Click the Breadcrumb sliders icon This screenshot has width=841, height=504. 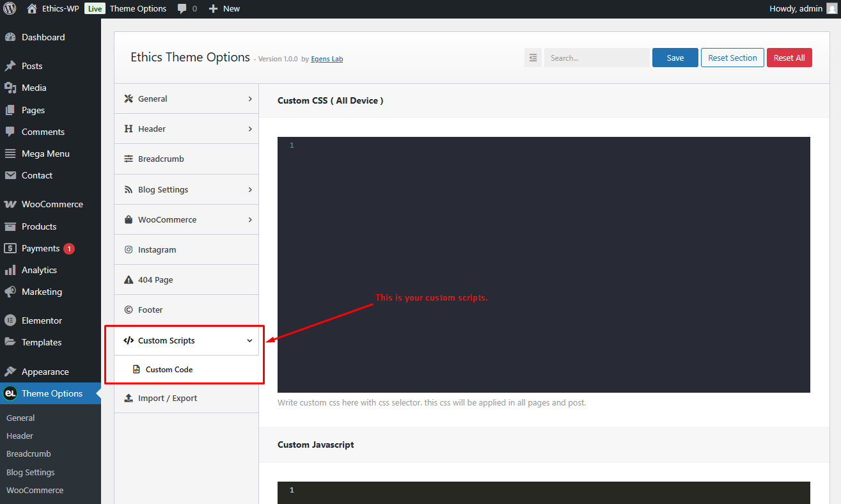point(128,159)
